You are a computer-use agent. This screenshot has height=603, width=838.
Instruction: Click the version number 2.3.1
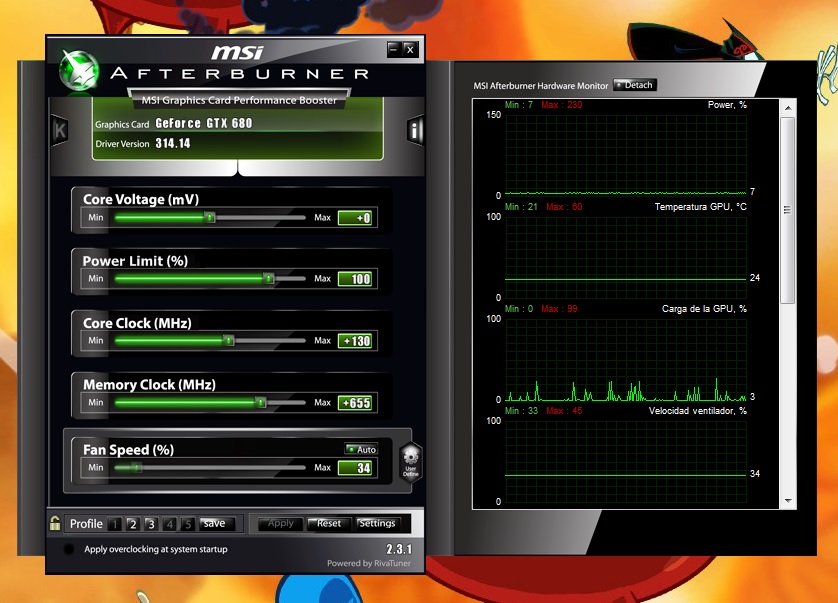click(x=399, y=549)
